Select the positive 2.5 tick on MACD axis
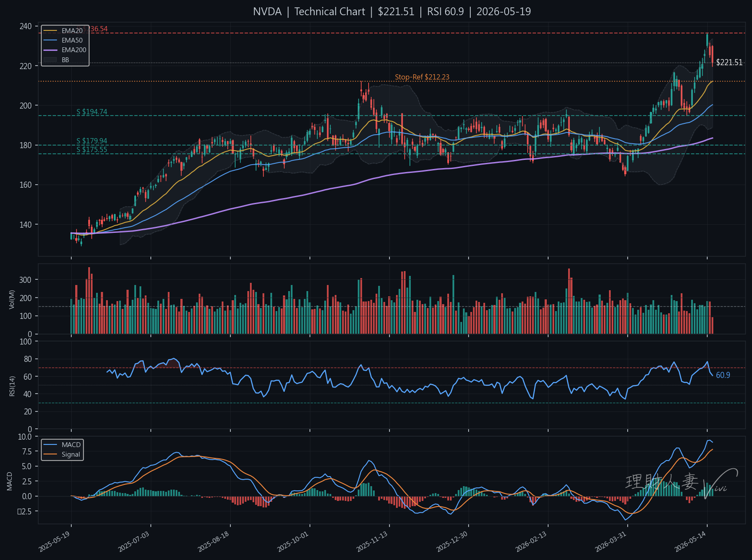Screen dimensions: 752x560 click(27, 481)
